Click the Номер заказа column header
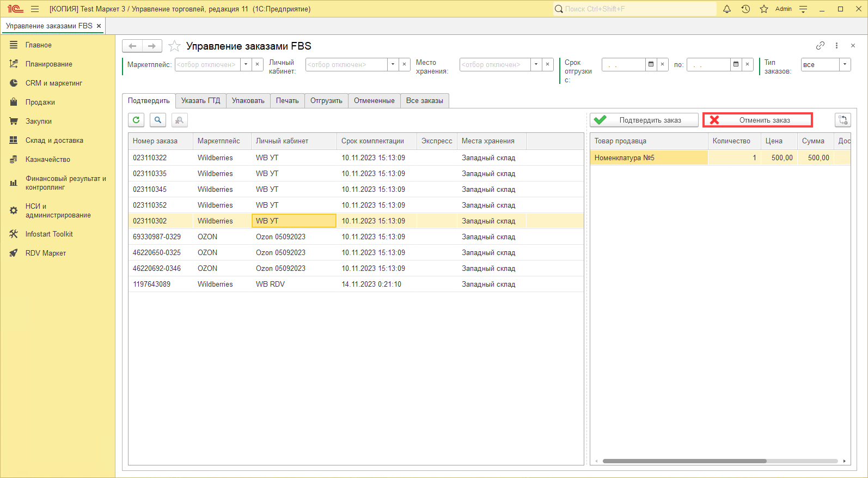868x478 pixels. click(x=161, y=141)
